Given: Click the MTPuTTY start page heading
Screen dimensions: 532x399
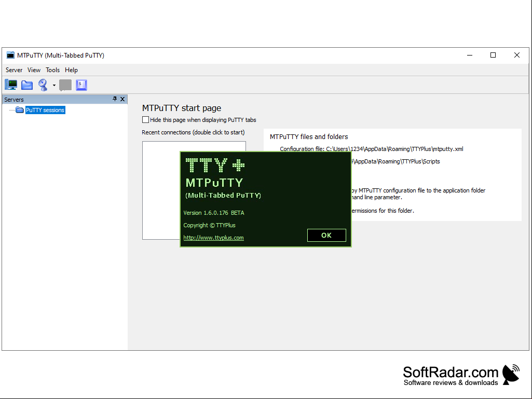Looking at the screenshot, I should point(182,108).
